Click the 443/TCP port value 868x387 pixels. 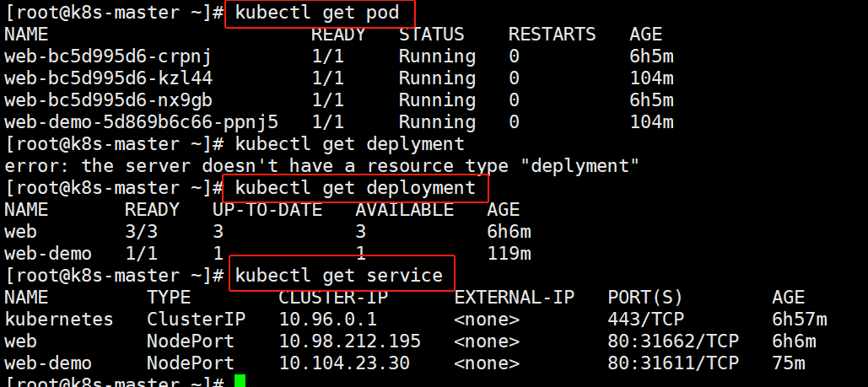coord(645,320)
